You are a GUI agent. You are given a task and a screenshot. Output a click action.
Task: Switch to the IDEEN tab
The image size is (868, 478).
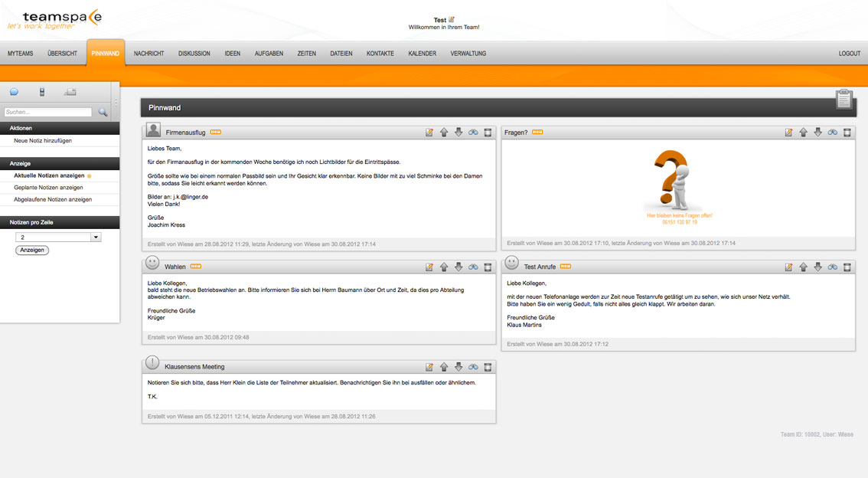click(x=233, y=54)
